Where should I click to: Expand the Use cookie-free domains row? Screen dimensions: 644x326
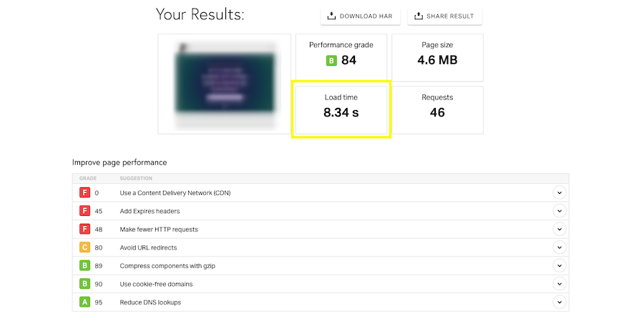(559, 284)
